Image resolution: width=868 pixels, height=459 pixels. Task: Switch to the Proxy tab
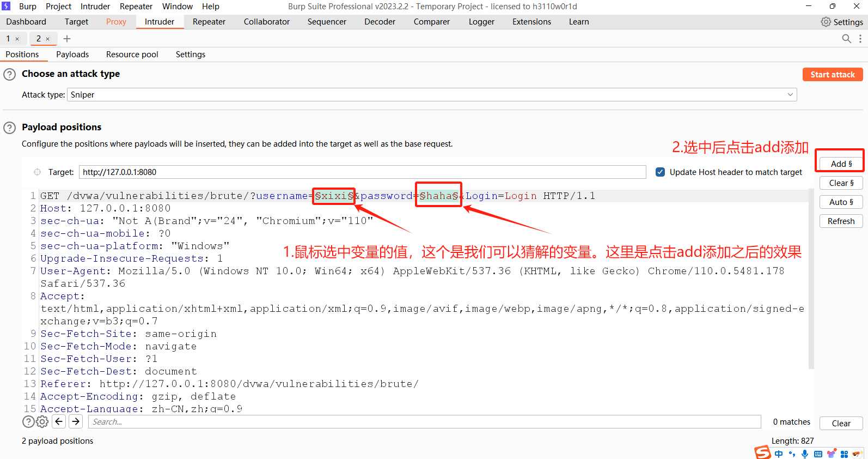[x=116, y=22]
